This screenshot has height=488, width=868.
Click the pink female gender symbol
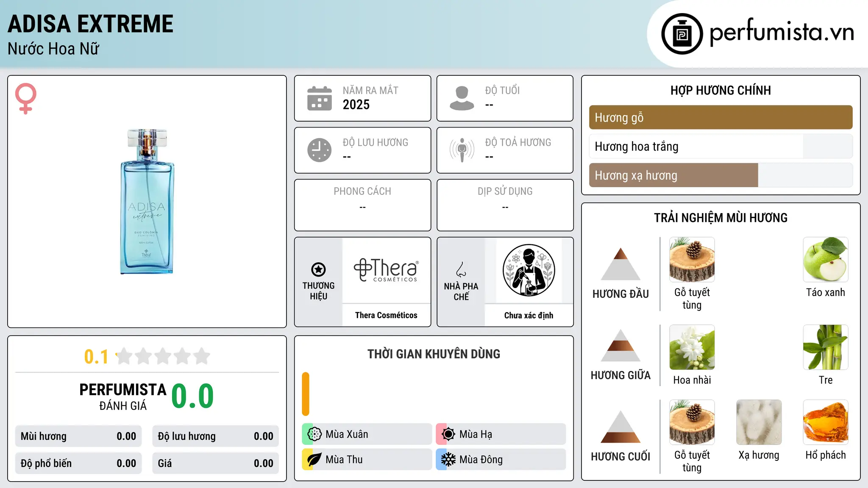click(25, 98)
